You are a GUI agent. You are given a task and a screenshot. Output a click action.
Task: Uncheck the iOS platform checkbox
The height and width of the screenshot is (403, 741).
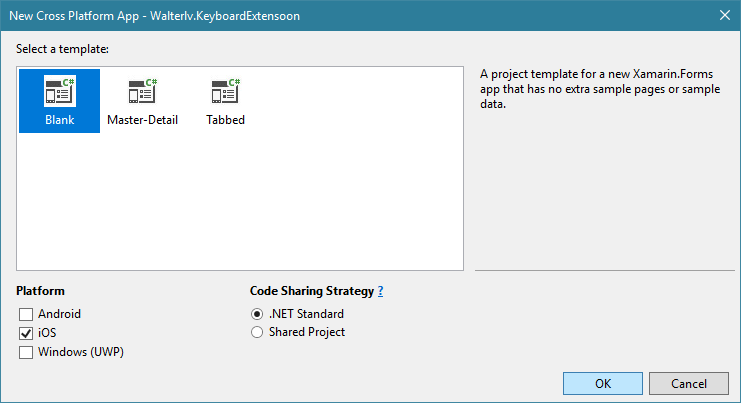[26, 333]
